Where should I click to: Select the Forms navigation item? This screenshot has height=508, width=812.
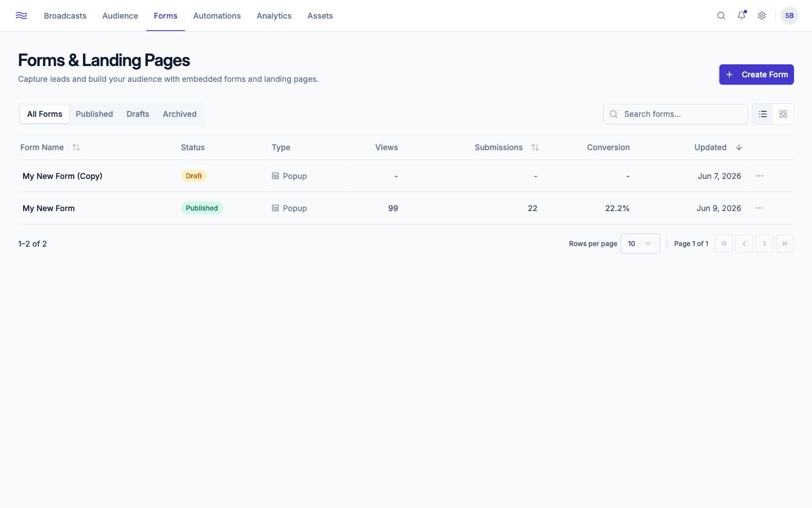click(166, 16)
